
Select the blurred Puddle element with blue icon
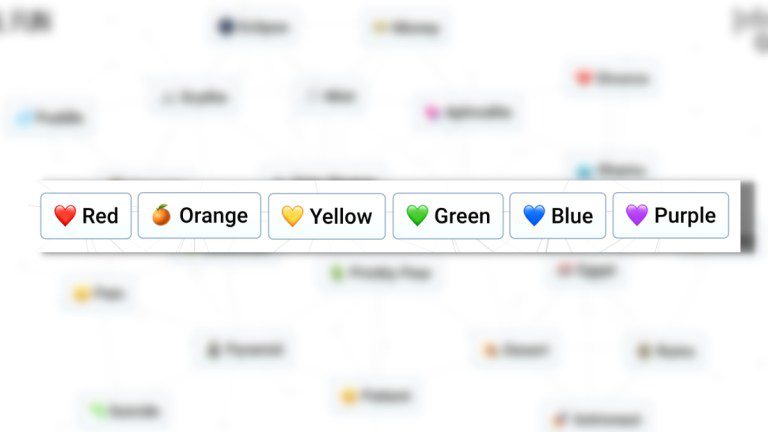(x=50, y=118)
